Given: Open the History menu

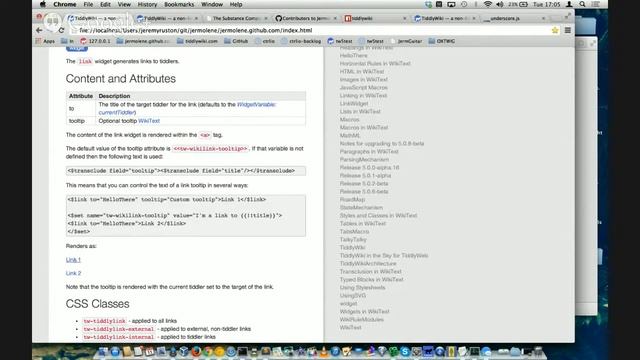Looking at the screenshot, I should coord(147,4).
